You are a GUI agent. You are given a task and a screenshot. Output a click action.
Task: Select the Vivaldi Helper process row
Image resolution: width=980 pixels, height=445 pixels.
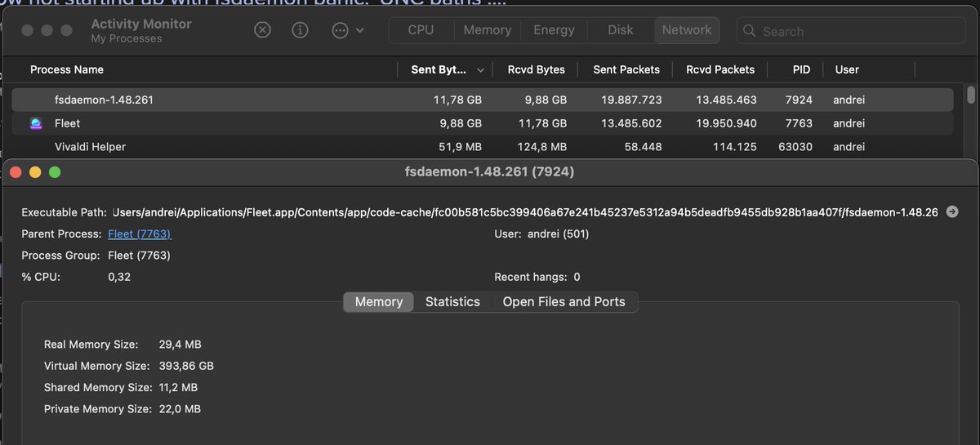point(482,147)
